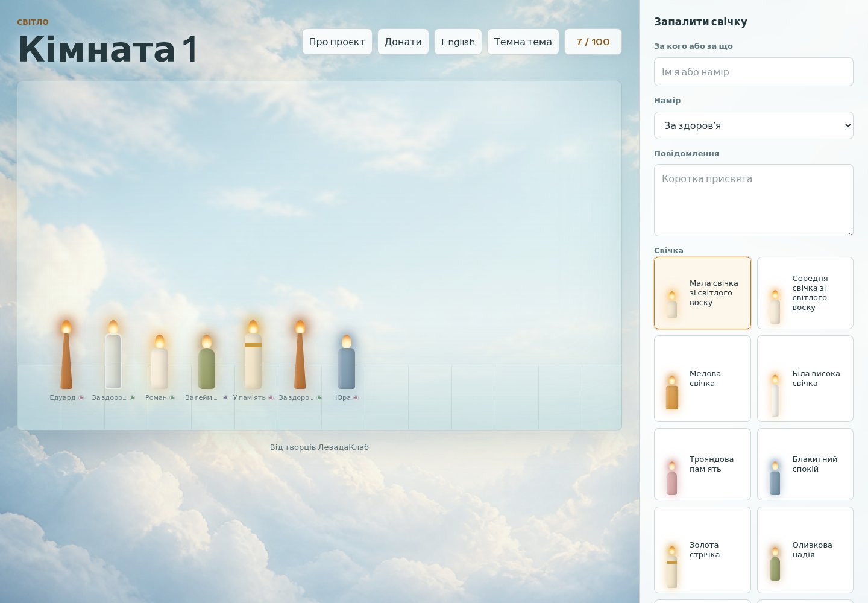
Task: Click the olive candle labeled 'За гейм'
Action: [207, 362]
